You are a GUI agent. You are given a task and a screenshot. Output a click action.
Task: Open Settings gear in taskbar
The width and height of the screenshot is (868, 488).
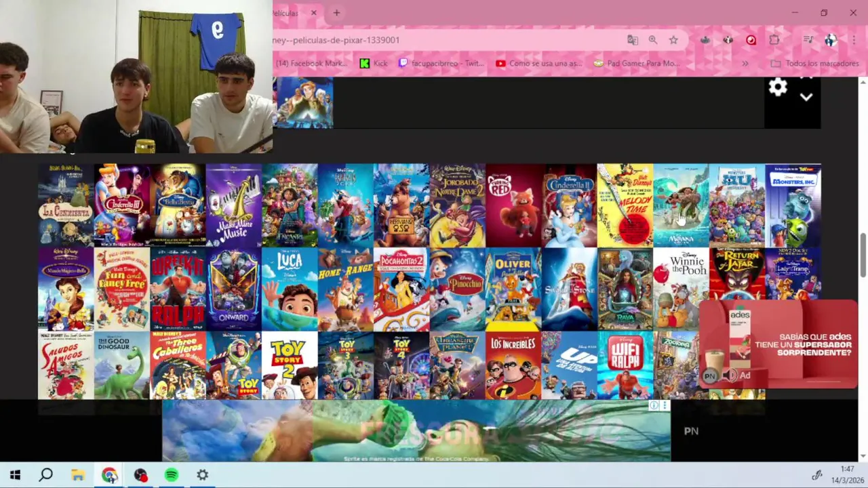click(x=203, y=475)
